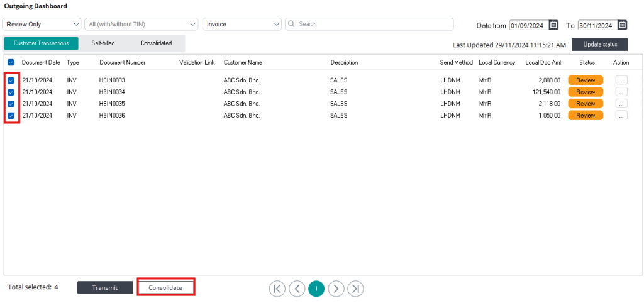Select document number HSIN0036 cell
Screen dimensions: 644x303
[x=112, y=116]
